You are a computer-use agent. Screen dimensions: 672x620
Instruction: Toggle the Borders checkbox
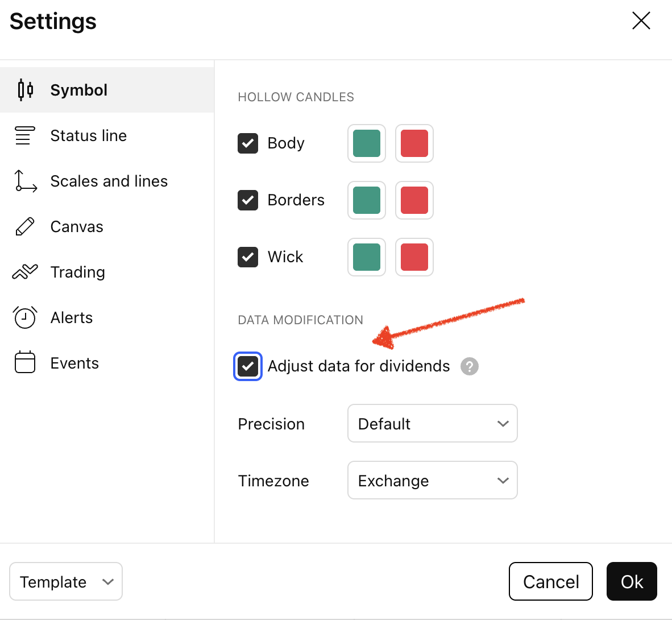click(x=248, y=200)
